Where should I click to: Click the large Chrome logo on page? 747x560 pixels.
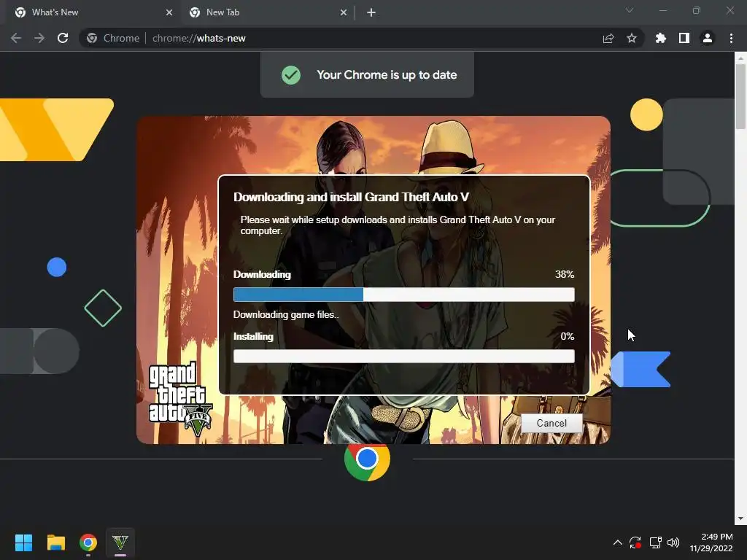click(367, 460)
